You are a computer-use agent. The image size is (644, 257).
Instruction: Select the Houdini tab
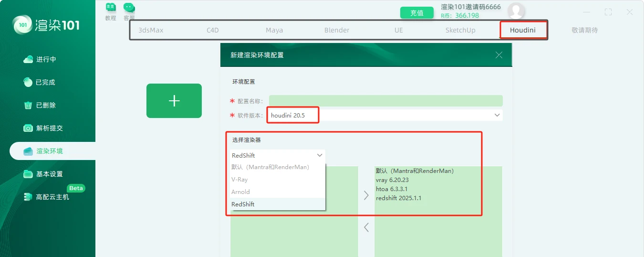coord(523,30)
